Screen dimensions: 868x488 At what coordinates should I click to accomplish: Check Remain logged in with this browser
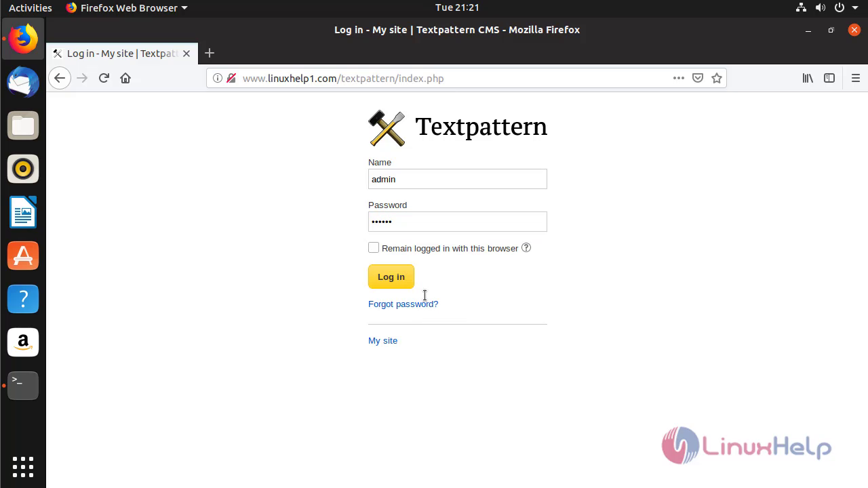click(374, 247)
